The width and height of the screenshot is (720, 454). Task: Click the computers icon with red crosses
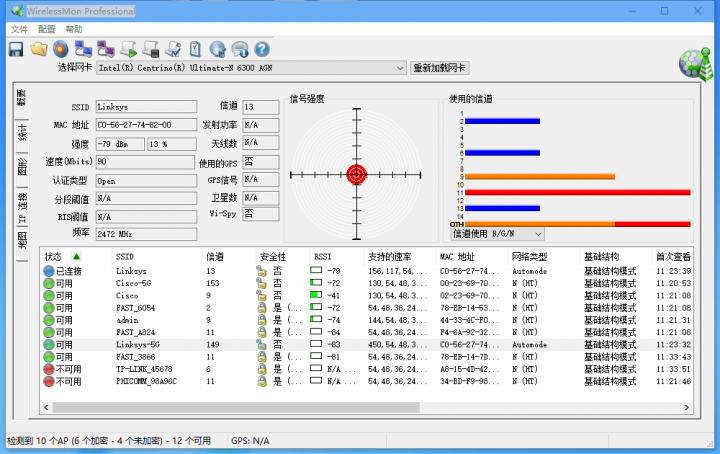[x=106, y=49]
